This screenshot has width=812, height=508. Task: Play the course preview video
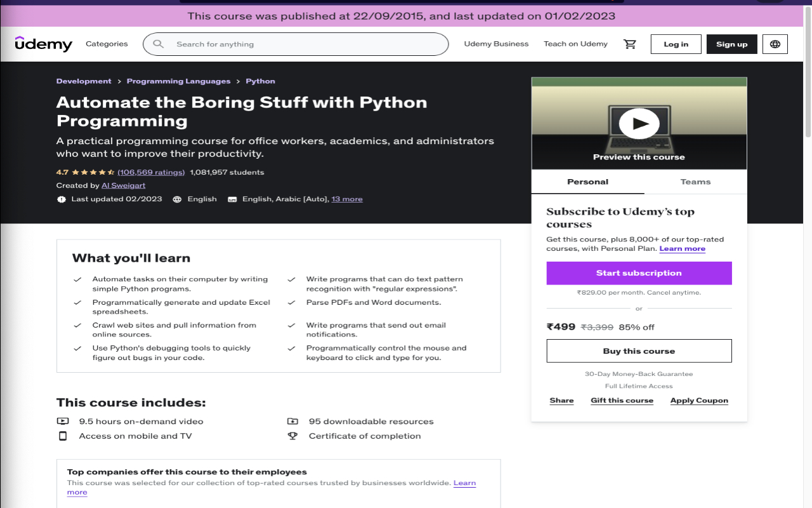[x=639, y=123]
